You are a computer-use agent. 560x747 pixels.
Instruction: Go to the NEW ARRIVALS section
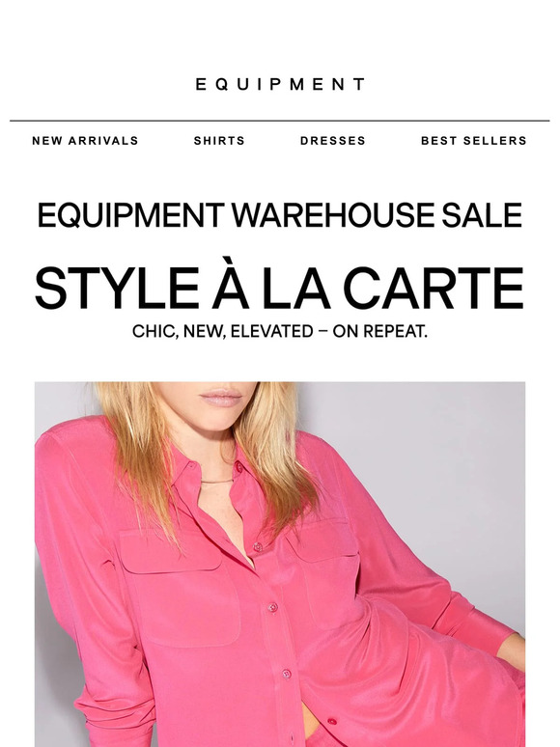coord(85,141)
